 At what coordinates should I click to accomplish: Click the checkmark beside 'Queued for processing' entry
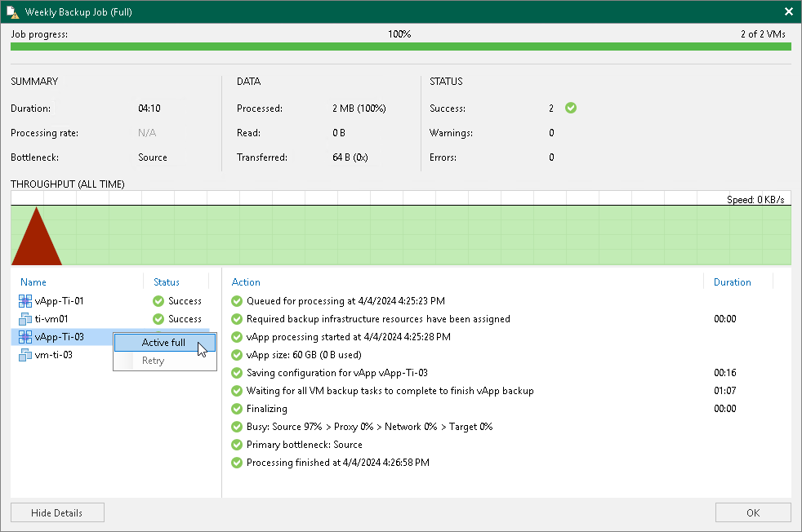(236, 301)
